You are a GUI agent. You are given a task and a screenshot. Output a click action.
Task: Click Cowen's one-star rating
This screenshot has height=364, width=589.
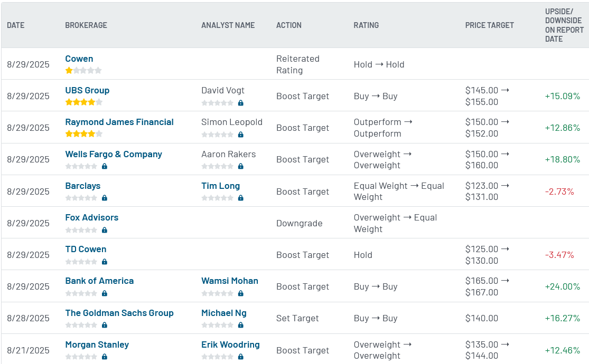(83, 70)
